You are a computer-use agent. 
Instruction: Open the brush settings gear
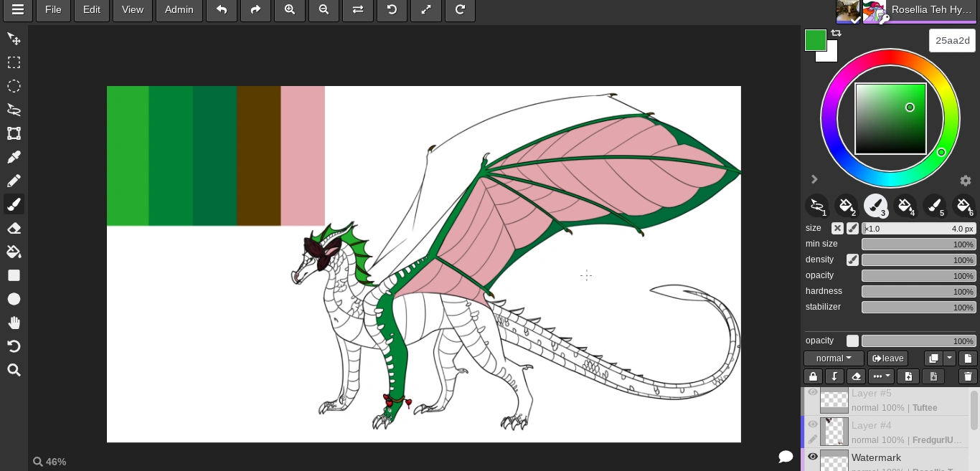click(x=966, y=181)
